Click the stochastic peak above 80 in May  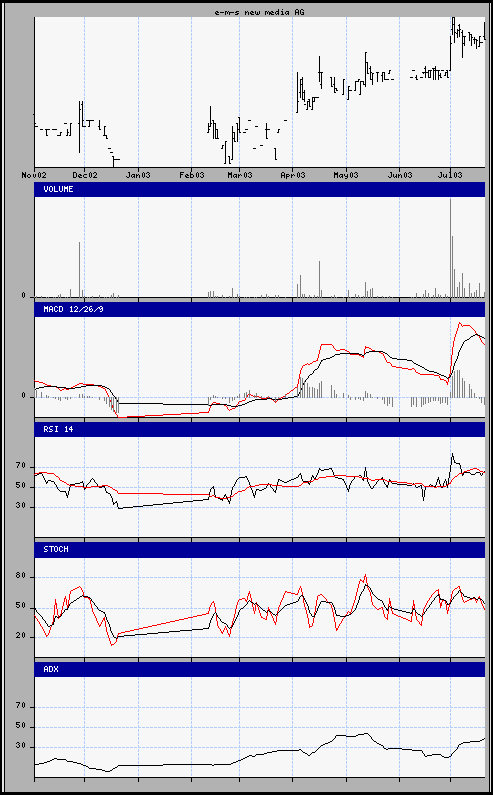pyautogui.click(x=365, y=576)
